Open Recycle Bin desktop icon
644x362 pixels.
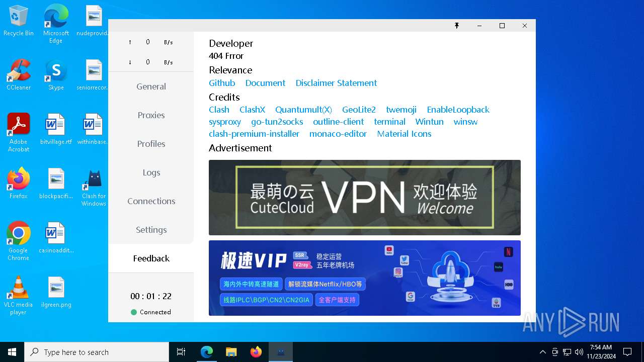[x=19, y=21]
